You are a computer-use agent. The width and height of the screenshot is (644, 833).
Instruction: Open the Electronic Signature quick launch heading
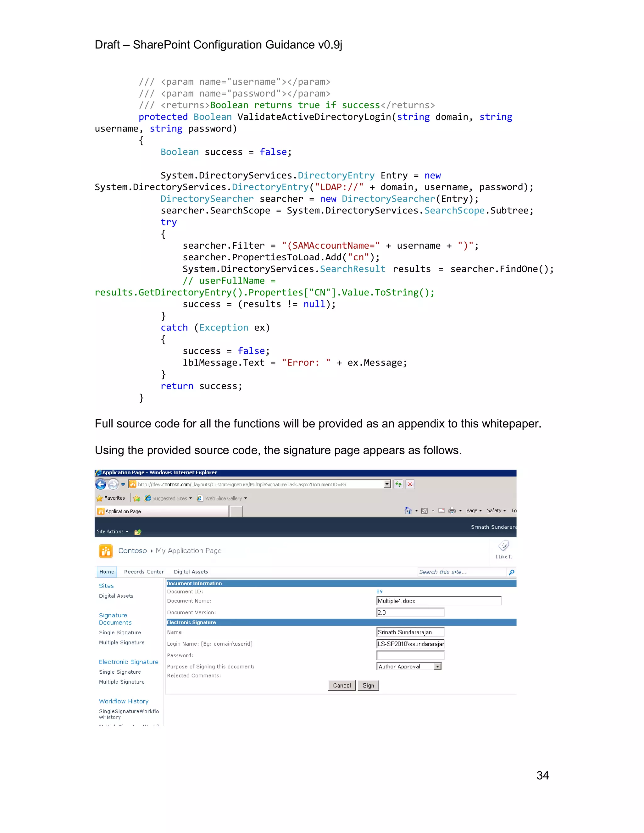tap(129, 662)
